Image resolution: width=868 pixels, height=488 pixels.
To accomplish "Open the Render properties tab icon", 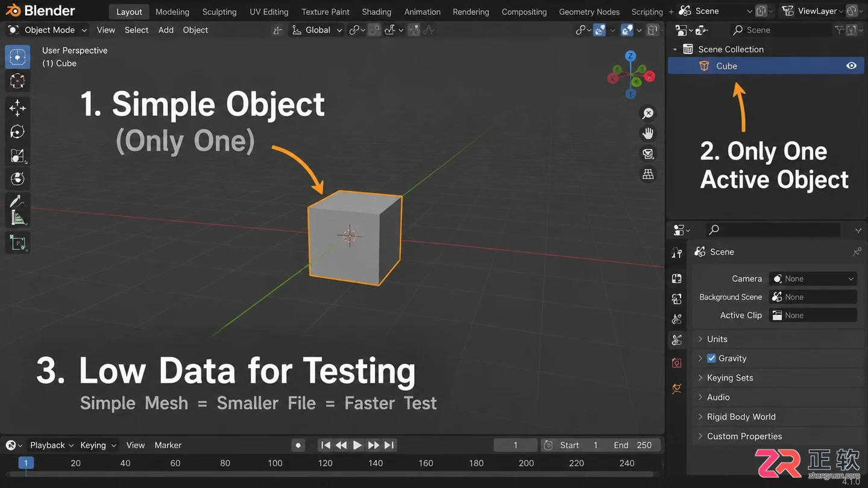I will [677, 278].
